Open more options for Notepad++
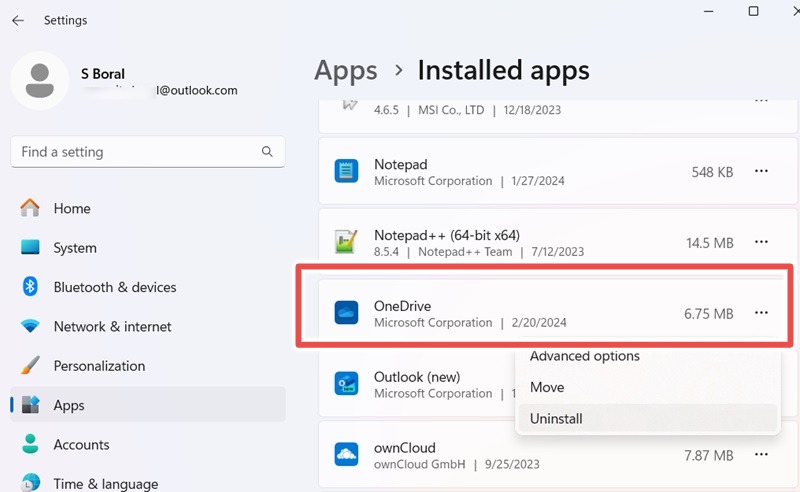This screenshot has height=492, width=800. 761,241
